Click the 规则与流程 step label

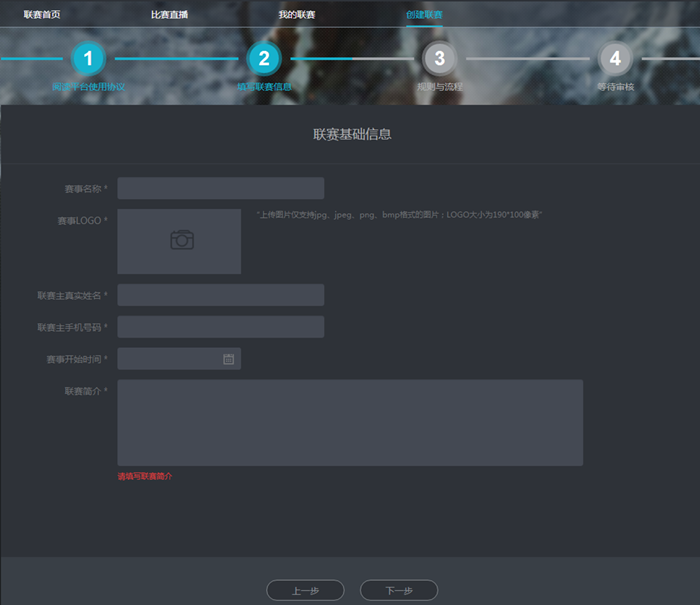439,87
